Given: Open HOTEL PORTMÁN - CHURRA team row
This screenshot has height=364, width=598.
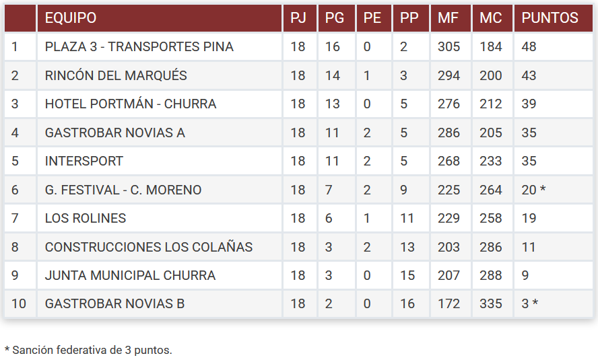Looking at the screenshot, I should (x=131, y=104).
